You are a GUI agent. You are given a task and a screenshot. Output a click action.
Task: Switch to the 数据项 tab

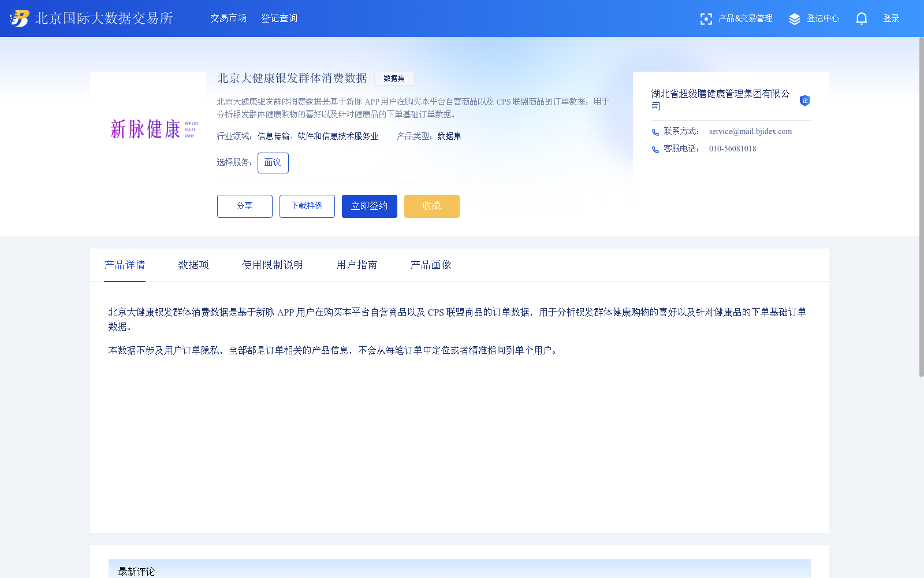tap(194, 265)
